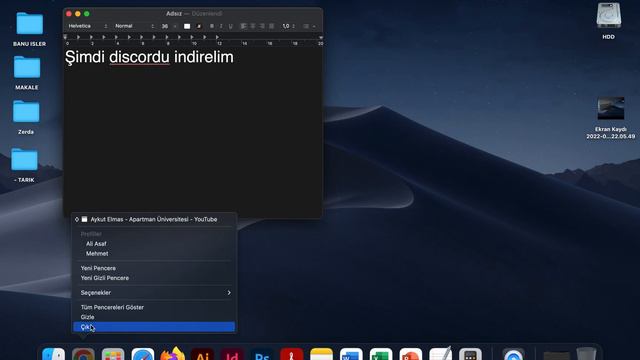Image resolution: width=640 pixels, height=360 pixels.
Task: Open Microsoft PowerPoint from the Dock
Action: (x=411, y=354)
